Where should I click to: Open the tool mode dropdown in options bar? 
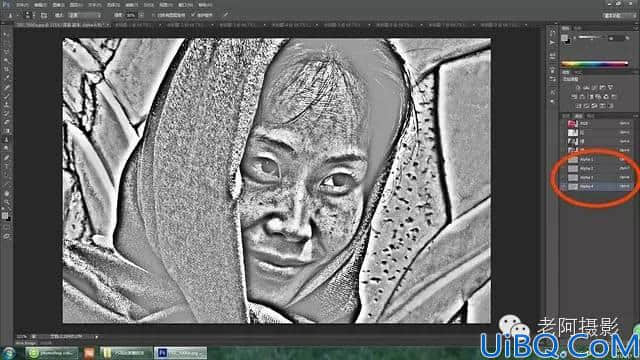coord(84,15)
